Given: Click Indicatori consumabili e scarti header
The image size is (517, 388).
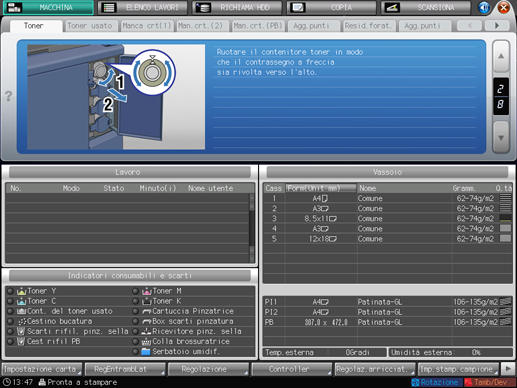Looking at the screenshot, I should tap(130, 276).
